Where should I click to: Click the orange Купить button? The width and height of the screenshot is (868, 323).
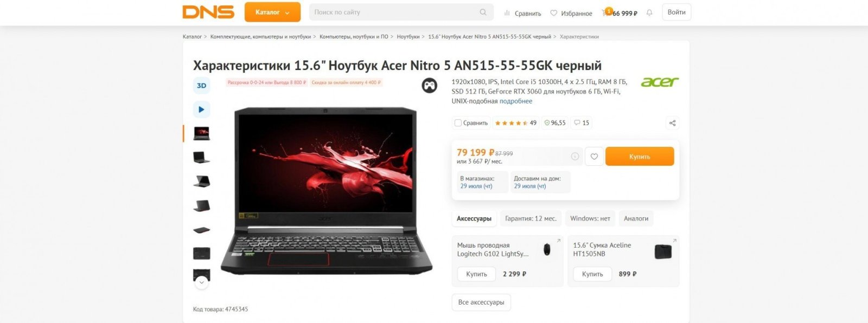tap(640, 157)
